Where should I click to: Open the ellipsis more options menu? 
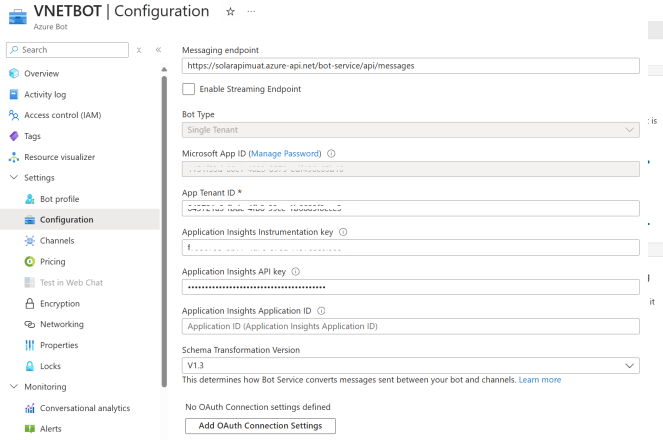251,12
